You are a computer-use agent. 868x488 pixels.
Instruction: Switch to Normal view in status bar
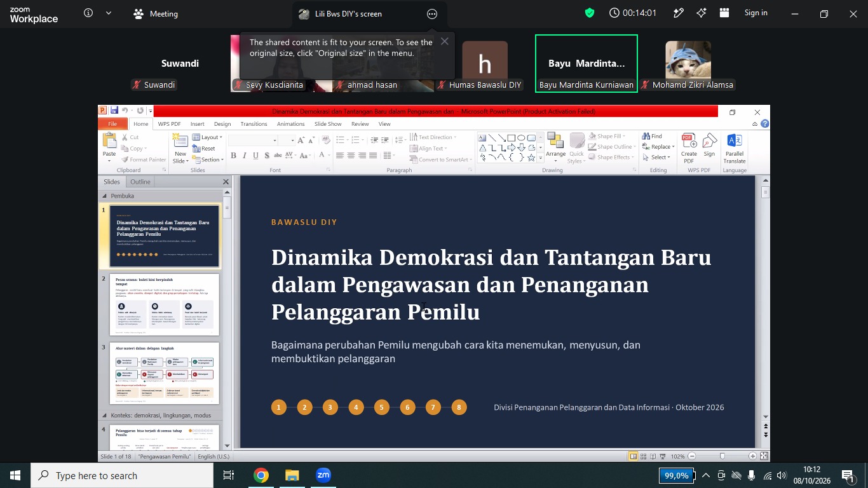click(x=634, y=456)
